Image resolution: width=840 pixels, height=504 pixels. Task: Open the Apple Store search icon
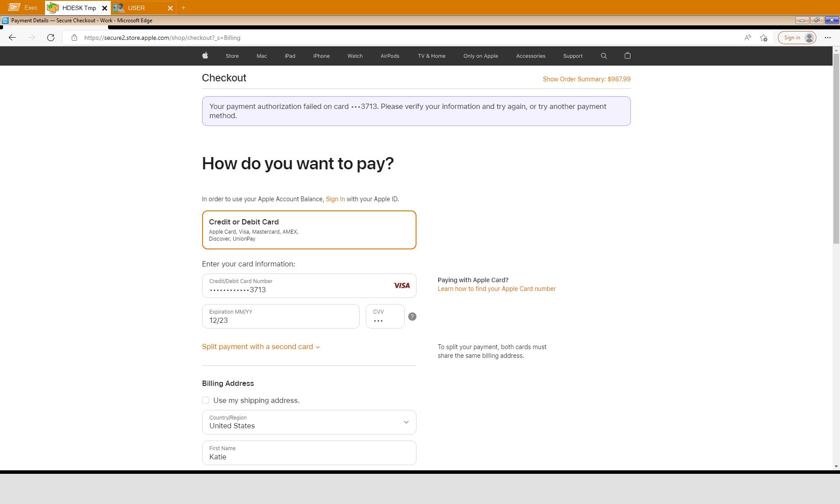pos(604,56)
